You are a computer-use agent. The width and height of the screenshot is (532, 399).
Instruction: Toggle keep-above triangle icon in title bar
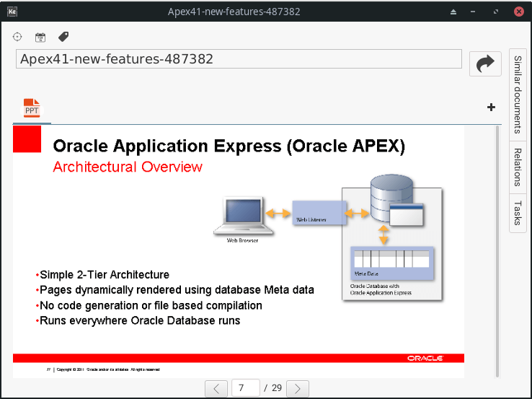(x=453, y=12)
